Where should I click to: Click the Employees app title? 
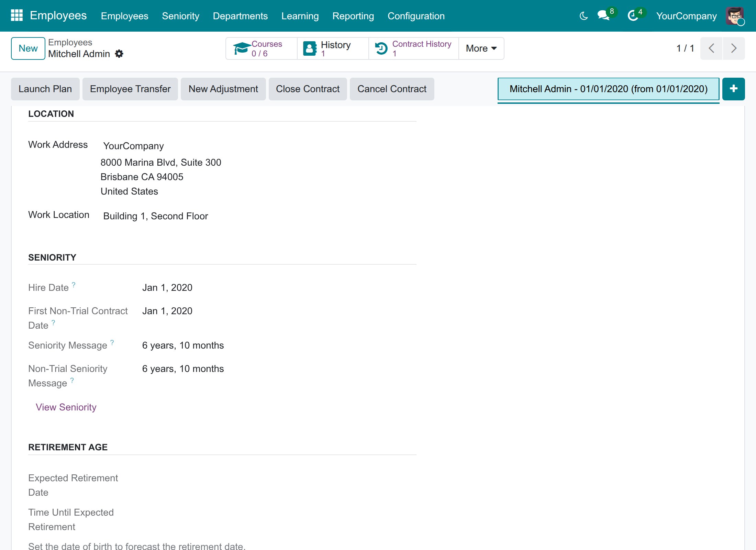click(58, 15)
